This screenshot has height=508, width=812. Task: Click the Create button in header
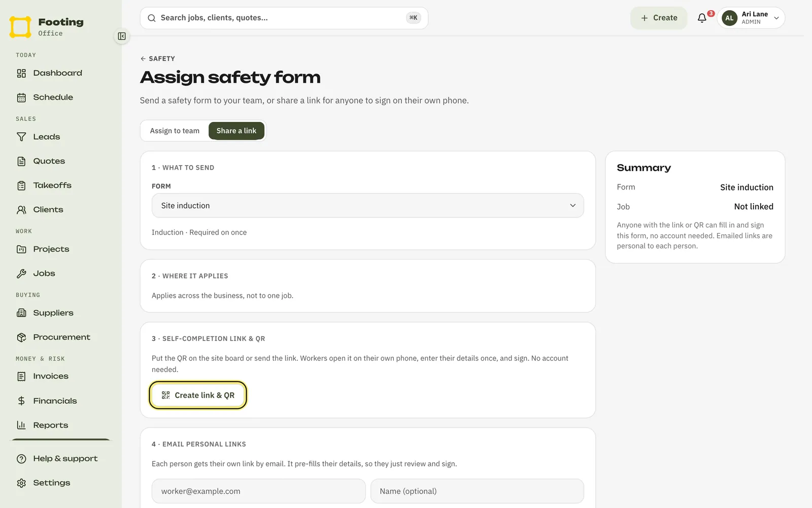(x=659, y=18)
